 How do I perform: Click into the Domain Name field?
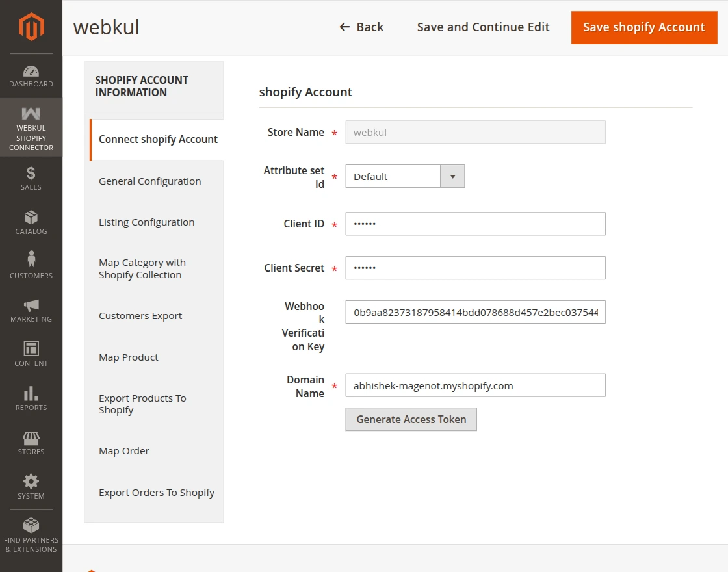tap(475, 385)
